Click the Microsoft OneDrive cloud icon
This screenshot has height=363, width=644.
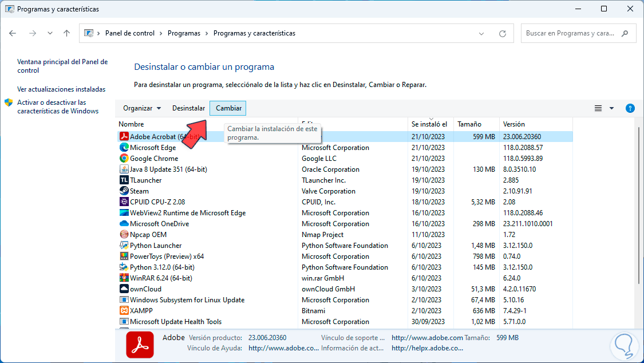[124, 223]
